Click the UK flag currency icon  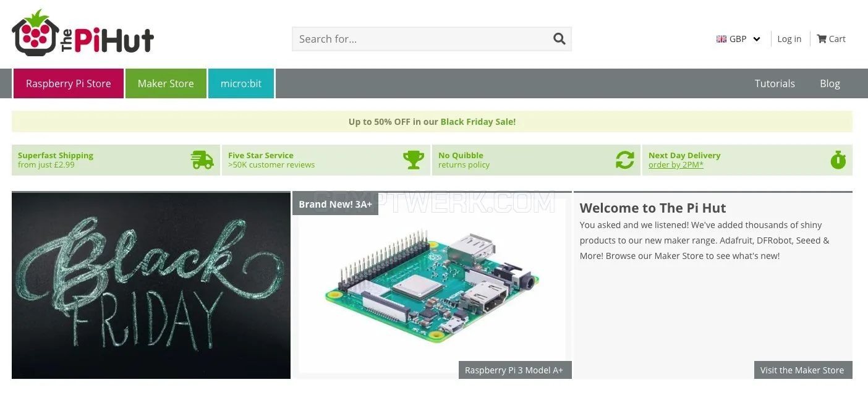coord(721,39)
